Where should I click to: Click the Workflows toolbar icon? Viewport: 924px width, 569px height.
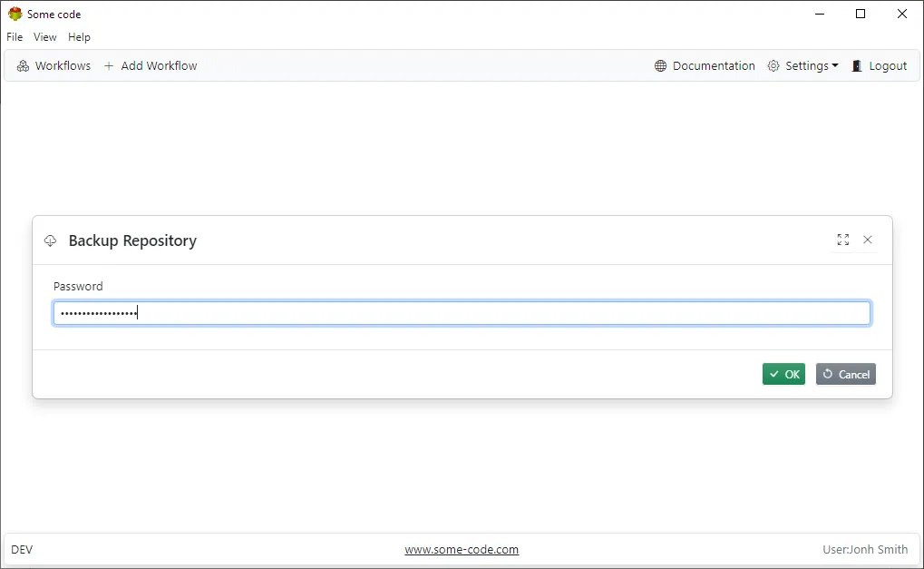[24, 66]
